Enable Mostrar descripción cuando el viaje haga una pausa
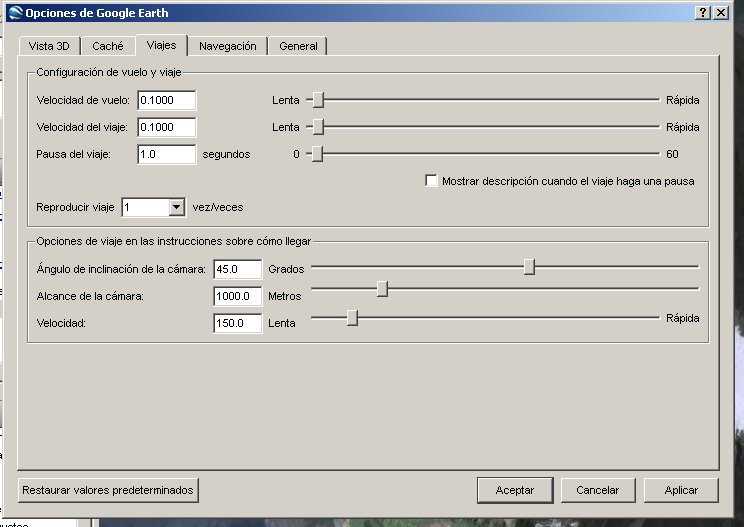The image size is (744, 527). pos(431,181)
